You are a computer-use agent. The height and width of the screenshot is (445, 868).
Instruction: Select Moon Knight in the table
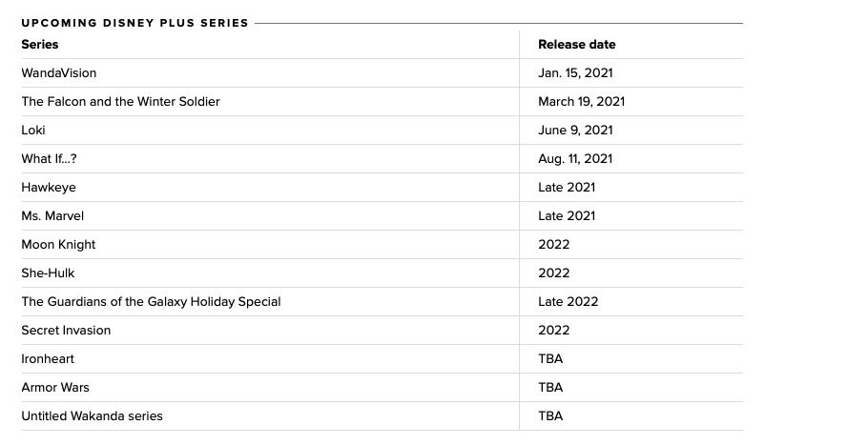[x=58, y=245]
